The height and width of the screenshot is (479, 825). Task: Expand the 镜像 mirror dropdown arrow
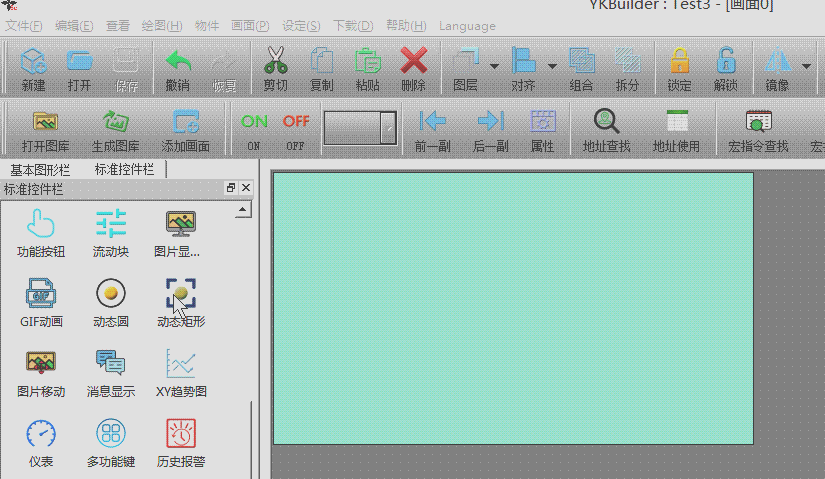806,68
